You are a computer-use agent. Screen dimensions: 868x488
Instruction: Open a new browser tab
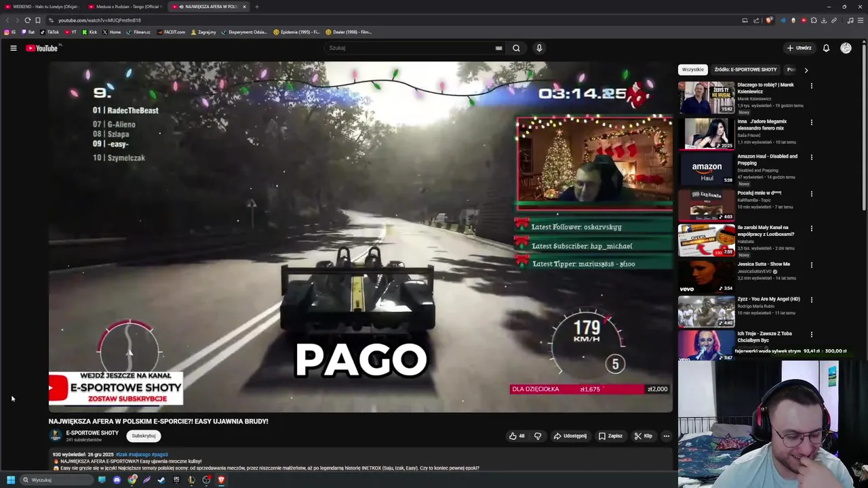(x=256, y=7)
